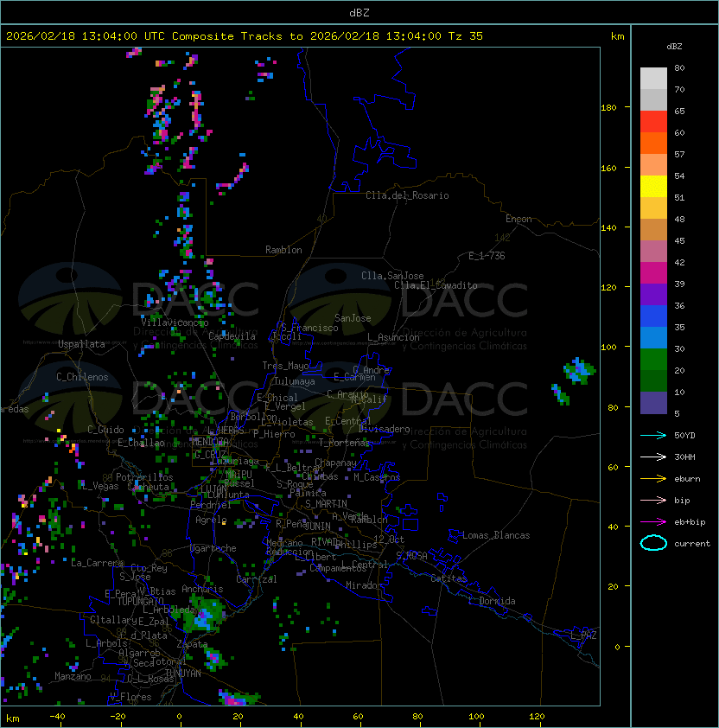Screen dimensions: 719x728
Task: Click the '50YD' legend label
Action: pyautogui.click(x=684, y=435)
